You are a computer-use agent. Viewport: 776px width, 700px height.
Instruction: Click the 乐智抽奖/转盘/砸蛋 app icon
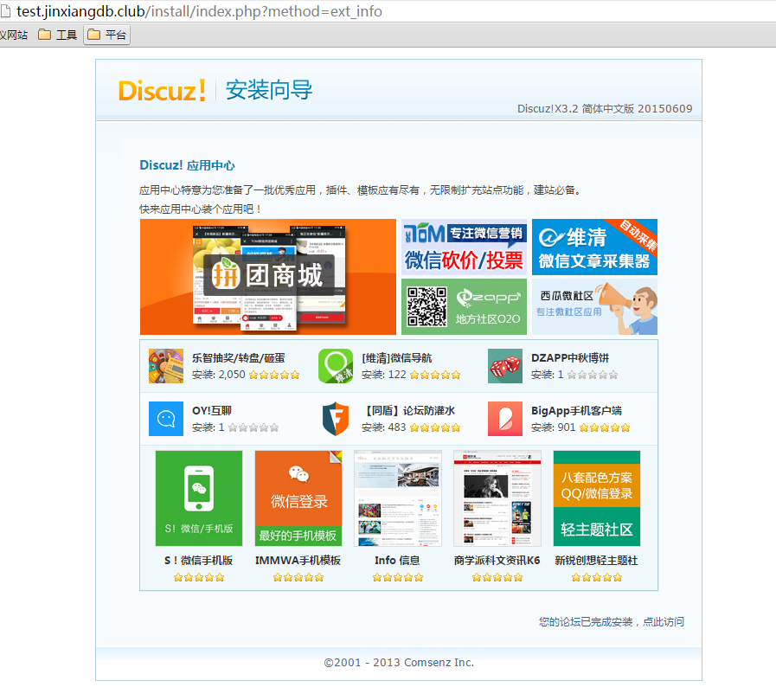[x=165, y=366]
